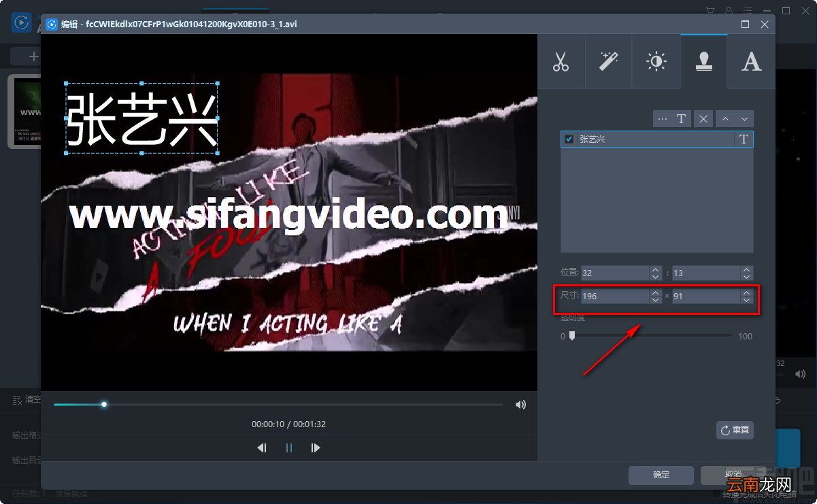Viewport: 817px width, 504px height.
Task: Mute the preview volume speaker icon
Action: (x=520, y=405)
